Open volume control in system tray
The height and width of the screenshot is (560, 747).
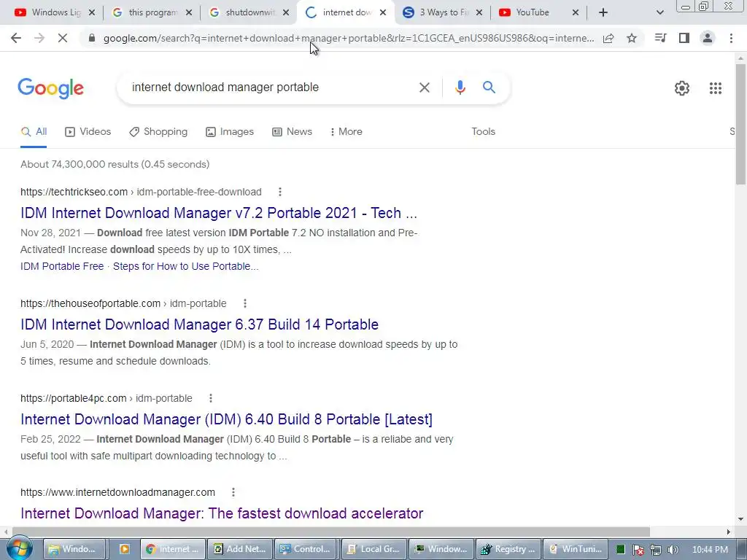(673, 550)
